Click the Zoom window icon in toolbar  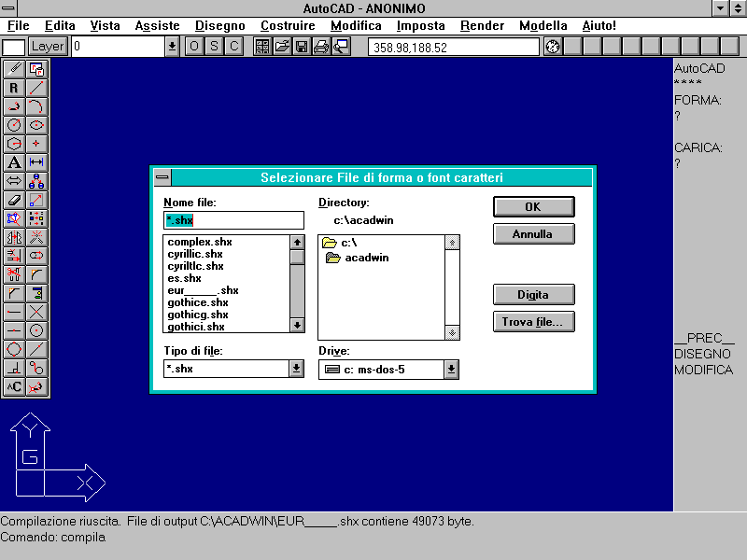pyautogui.click(x=341, y=47)
